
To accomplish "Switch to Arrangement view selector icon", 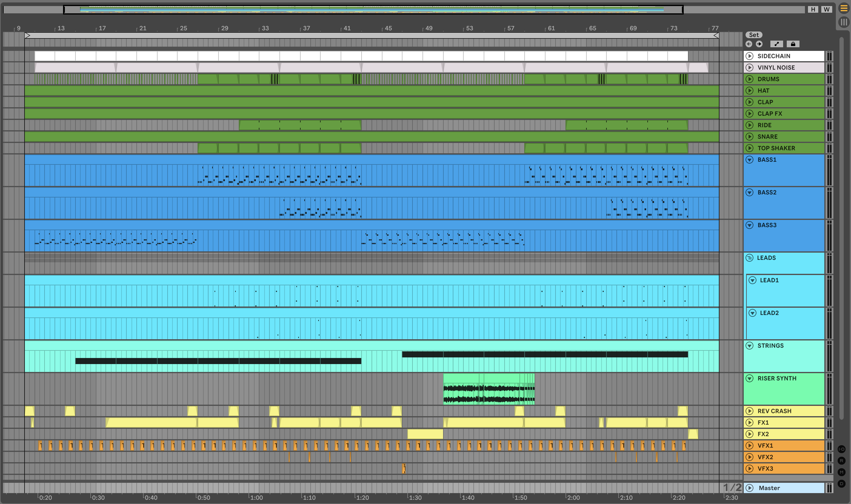I will [844, 8].
